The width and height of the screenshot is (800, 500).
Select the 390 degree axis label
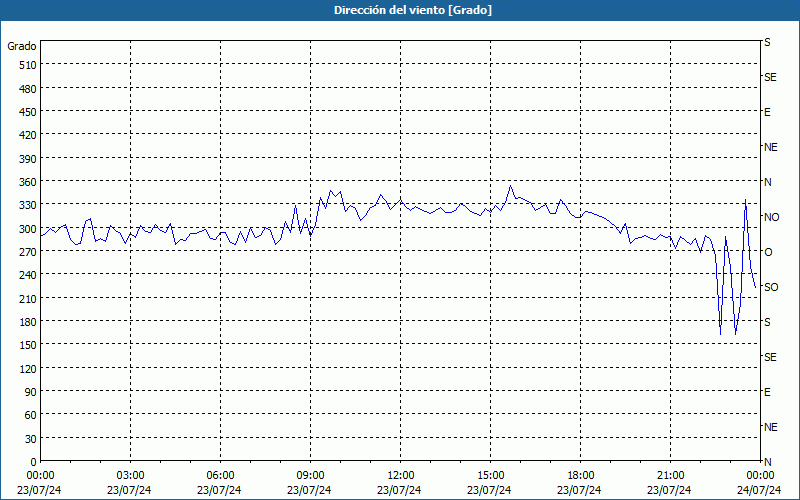click(29, 159)
